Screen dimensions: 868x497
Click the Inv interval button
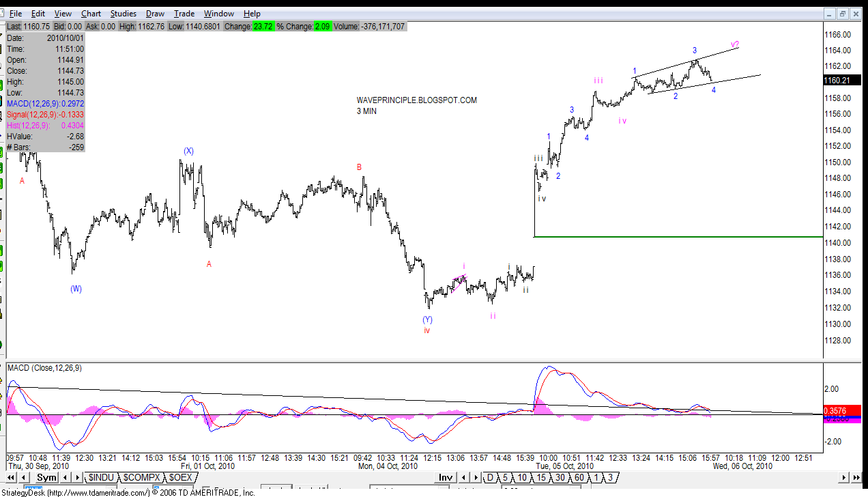tap(446, 477)
